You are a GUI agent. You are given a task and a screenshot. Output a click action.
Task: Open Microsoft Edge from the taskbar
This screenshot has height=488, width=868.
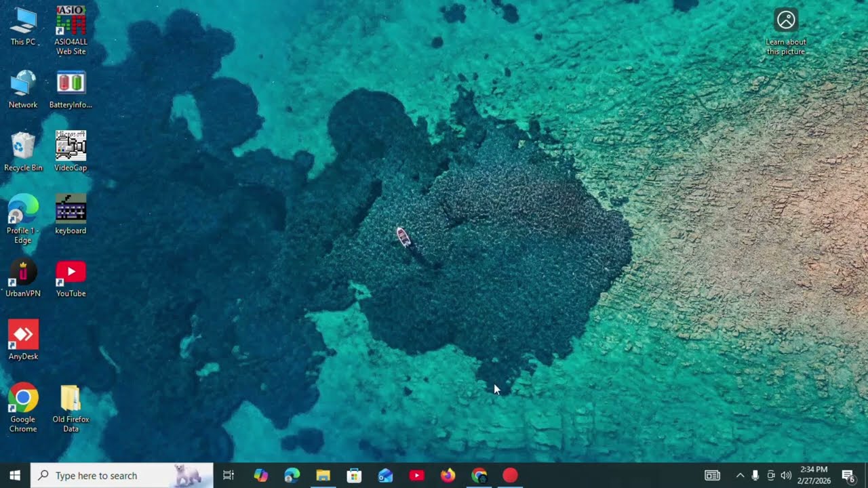click(x=292, y=475)
